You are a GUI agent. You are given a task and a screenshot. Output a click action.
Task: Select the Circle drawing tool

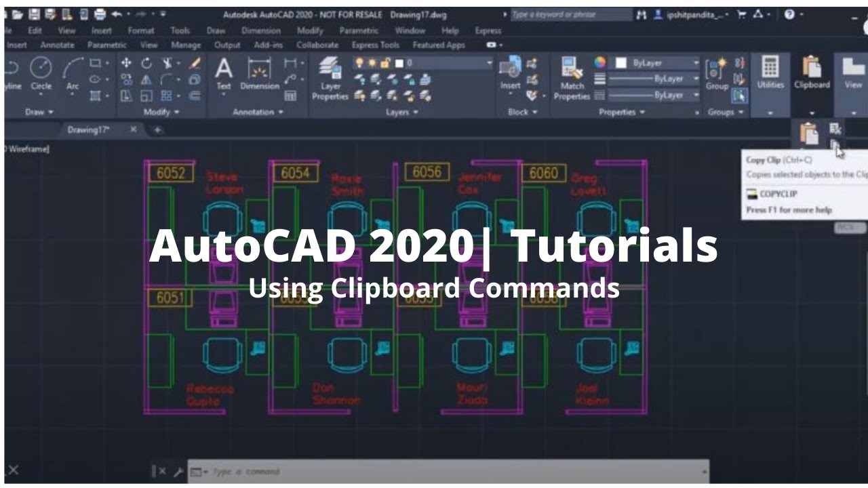point(41,73)
